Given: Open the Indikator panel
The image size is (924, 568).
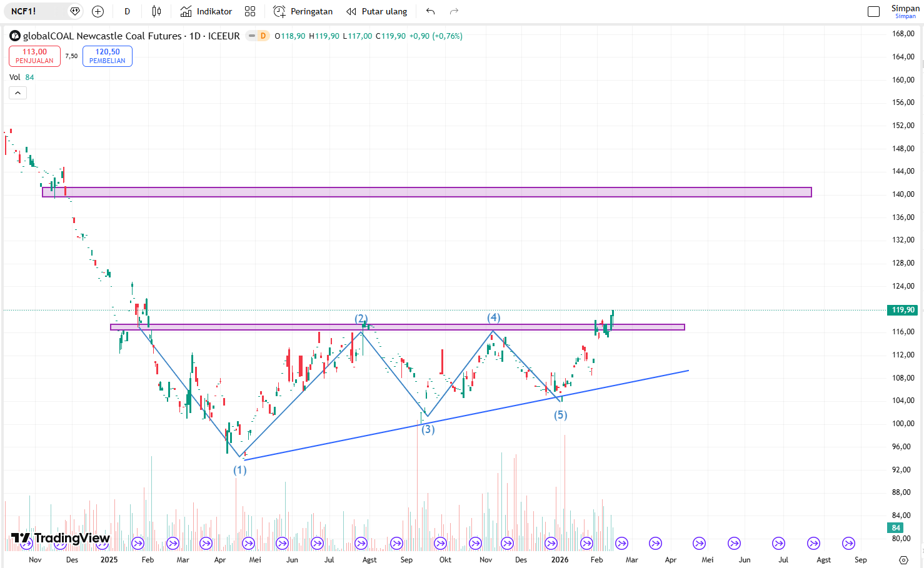Looking at the screenshot, I should click(206, 11).
